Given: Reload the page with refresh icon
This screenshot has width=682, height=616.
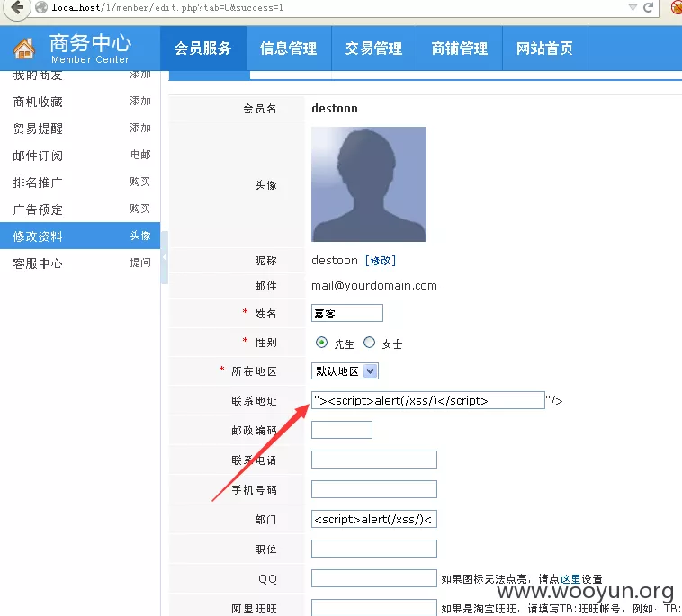Looking at the screenshot, I should [649, 7].
